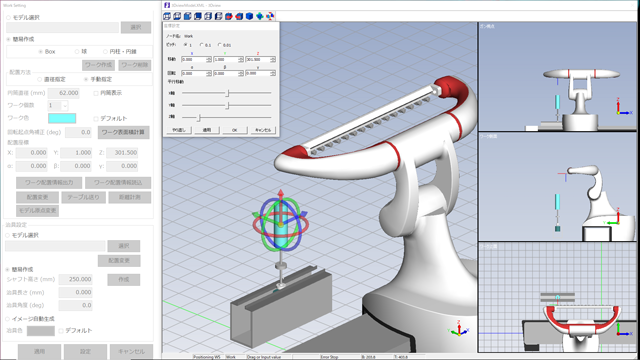Click the rotate view icon with red arrows
Image resolution: width=640 pixels, height=360 pixels.
[270, 16]
